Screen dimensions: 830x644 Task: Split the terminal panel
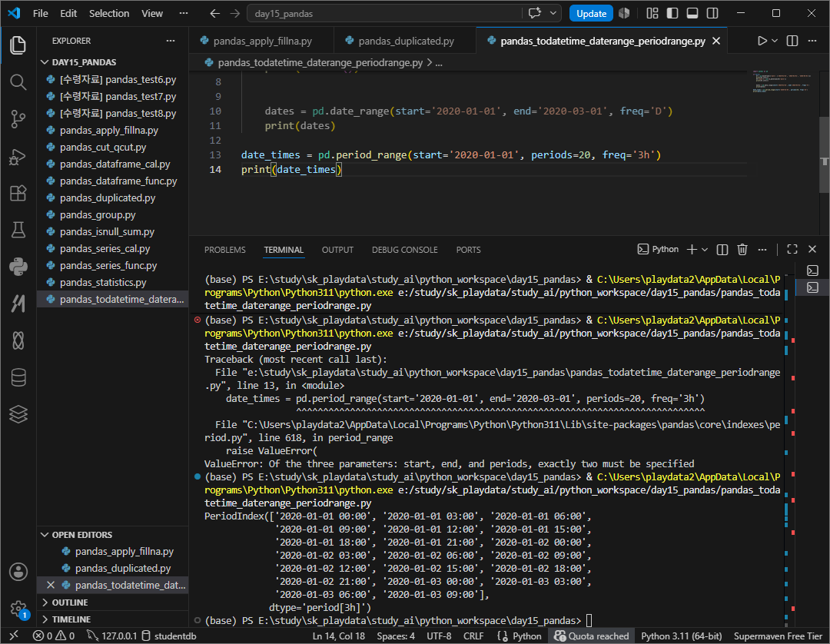pos(722,250)
